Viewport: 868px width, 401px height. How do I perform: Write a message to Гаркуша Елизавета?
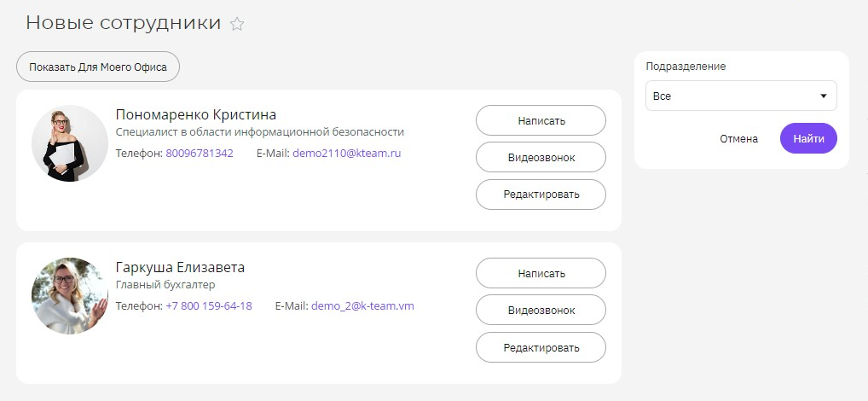tap(541, 273)
